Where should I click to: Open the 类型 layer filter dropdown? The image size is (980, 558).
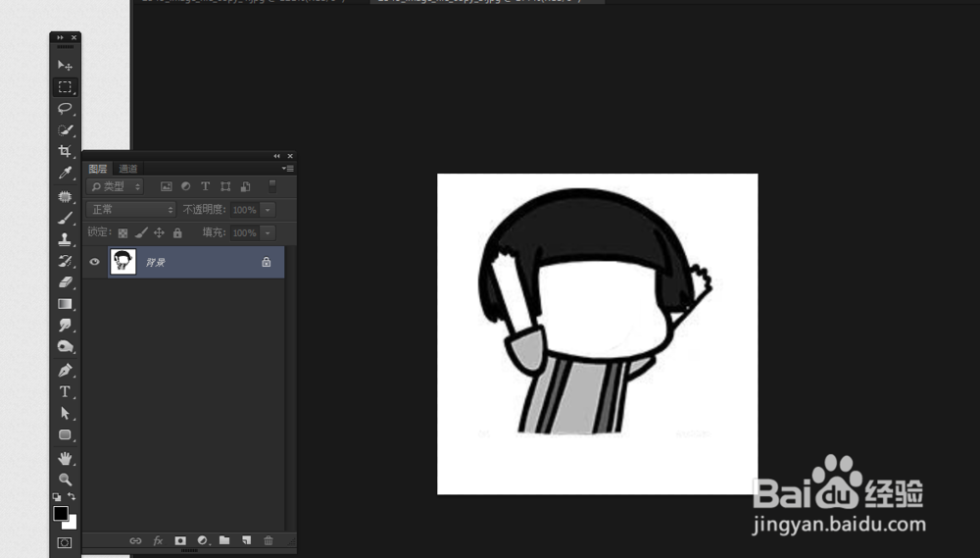point(115,186)
